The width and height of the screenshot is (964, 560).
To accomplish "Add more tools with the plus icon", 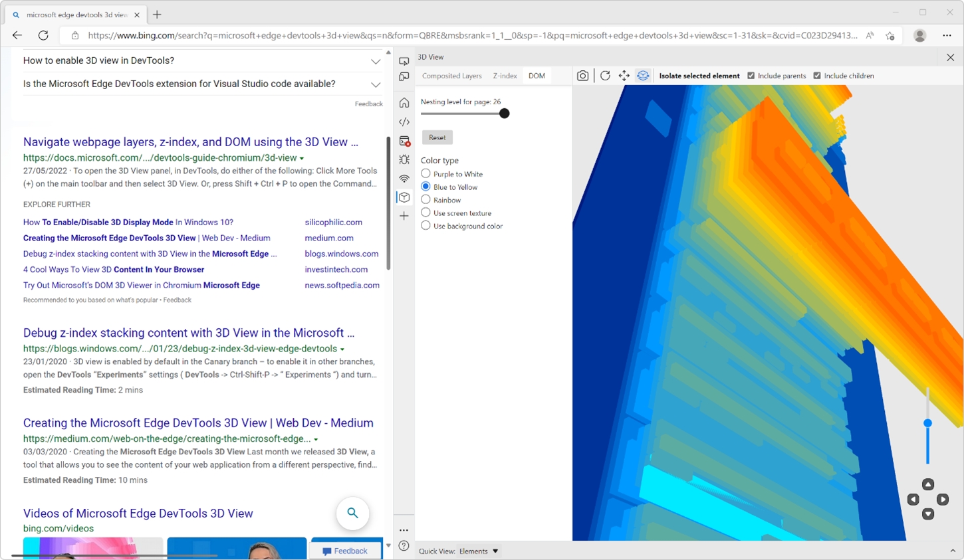I will (404, 216).
